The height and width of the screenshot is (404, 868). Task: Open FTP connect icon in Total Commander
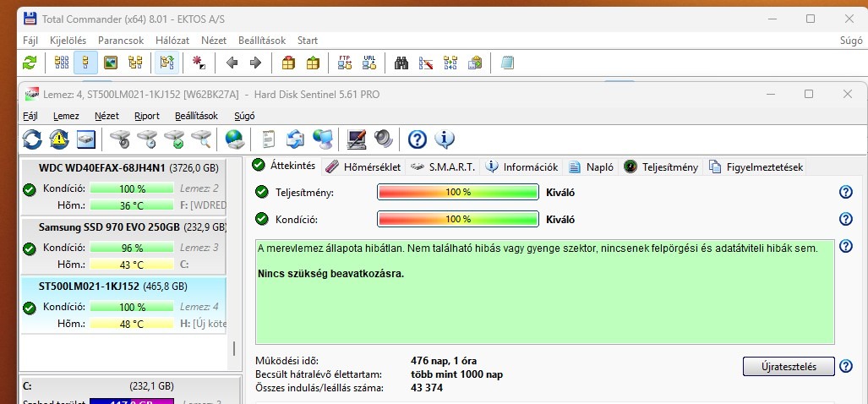click(x=345, y=63)
